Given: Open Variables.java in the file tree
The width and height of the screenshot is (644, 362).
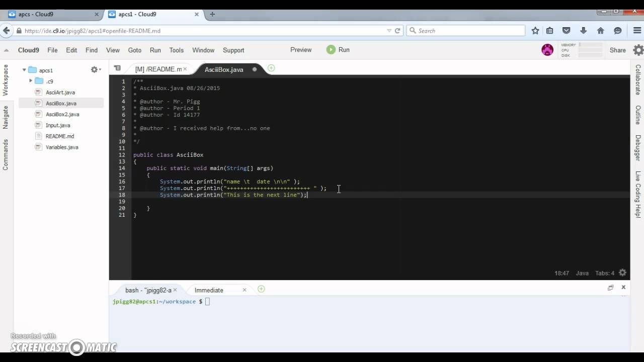Looking at the screenshot, I should pyautogui.click(x=62, y=147).
